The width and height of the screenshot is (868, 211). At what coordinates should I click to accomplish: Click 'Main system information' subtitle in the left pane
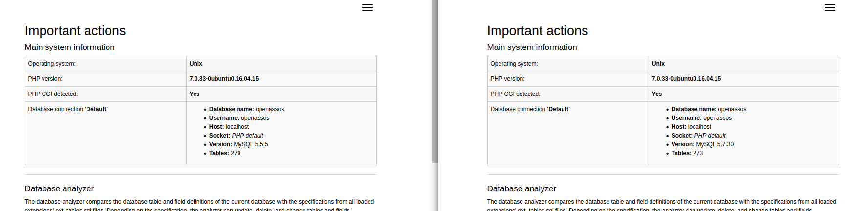point(70,47)
